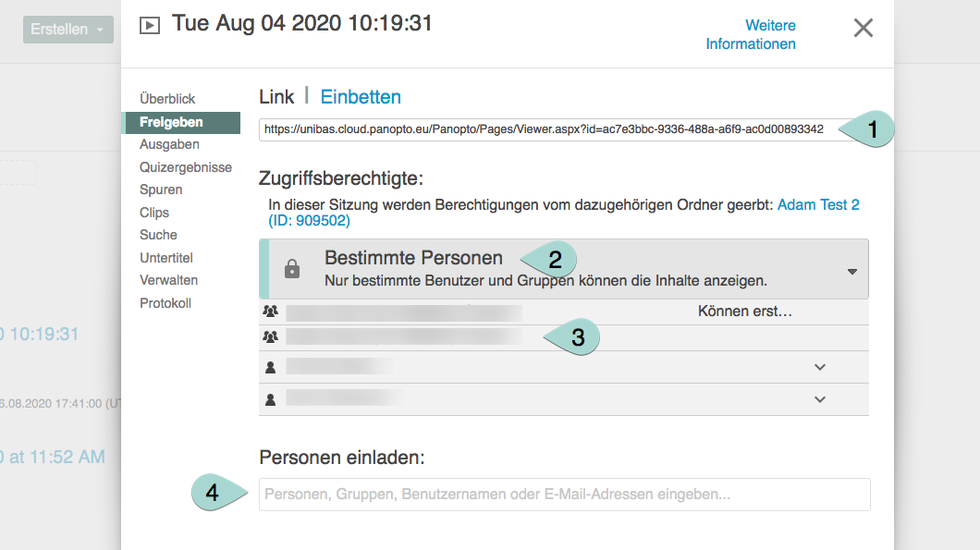Expand the Bestimmte Personen access dropdown
Screen dimensions: 980x550
click(851, 271)
